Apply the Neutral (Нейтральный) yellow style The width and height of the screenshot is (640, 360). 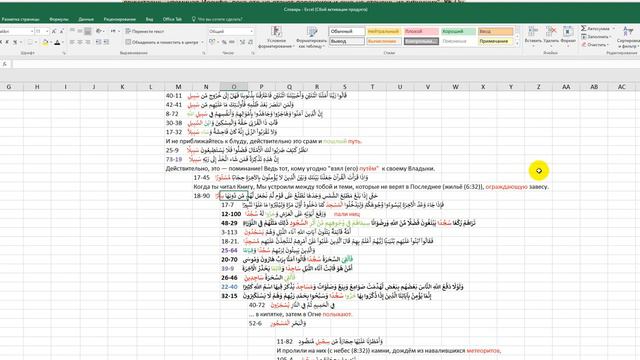click(x=384, y=31)
